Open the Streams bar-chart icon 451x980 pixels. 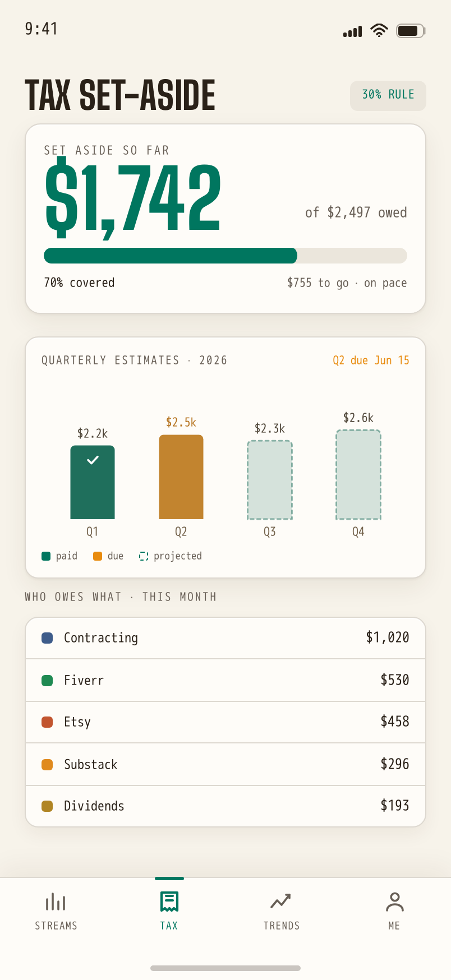56,902
